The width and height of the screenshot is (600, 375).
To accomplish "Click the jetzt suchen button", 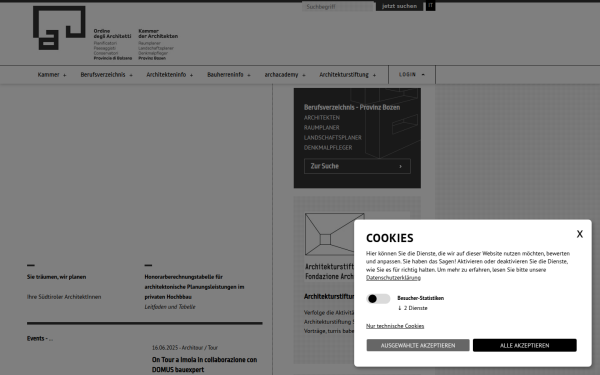I will (399, 6).
